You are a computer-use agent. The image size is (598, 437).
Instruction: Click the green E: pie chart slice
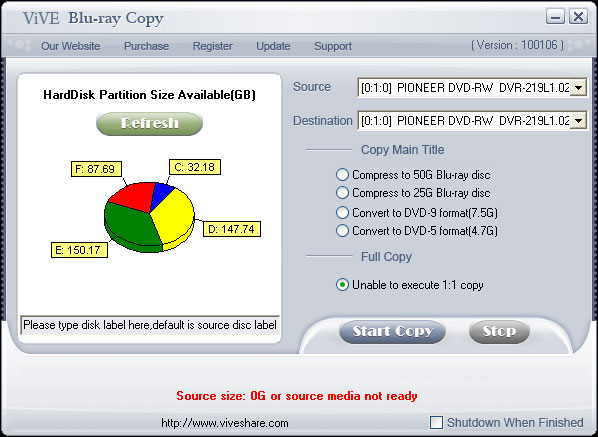(130, 227)
